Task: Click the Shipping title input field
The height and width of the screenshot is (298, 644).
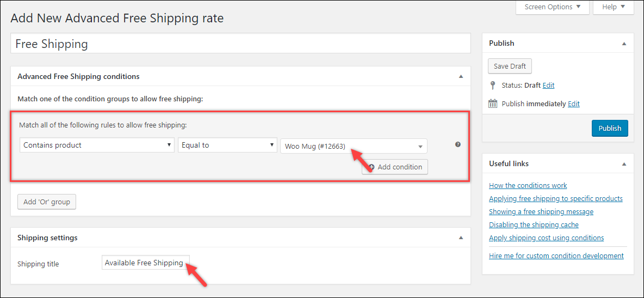Action: [146, 263]
